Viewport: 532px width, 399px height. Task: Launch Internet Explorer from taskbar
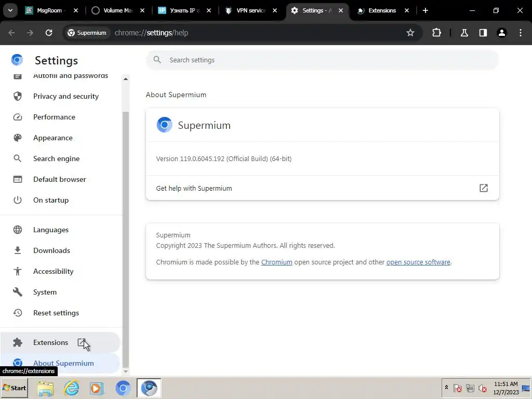pos(71,389)
